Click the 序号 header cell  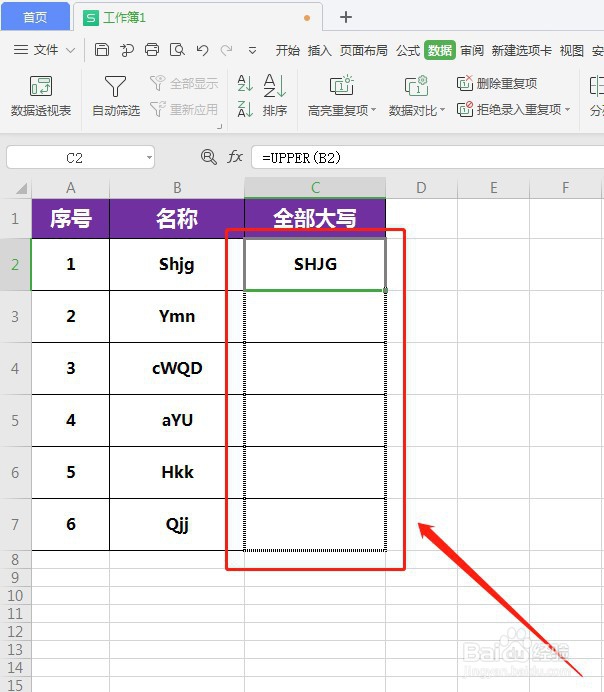tap(71, 218)
